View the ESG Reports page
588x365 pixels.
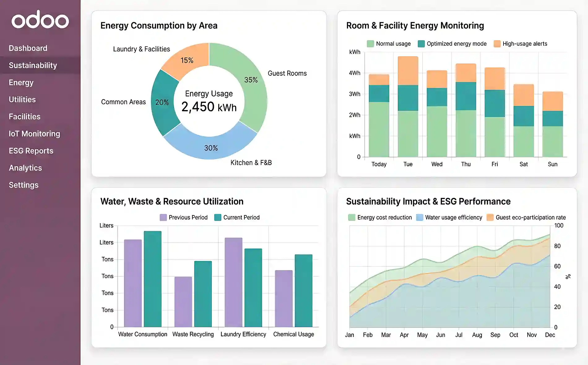click(31, 151)
